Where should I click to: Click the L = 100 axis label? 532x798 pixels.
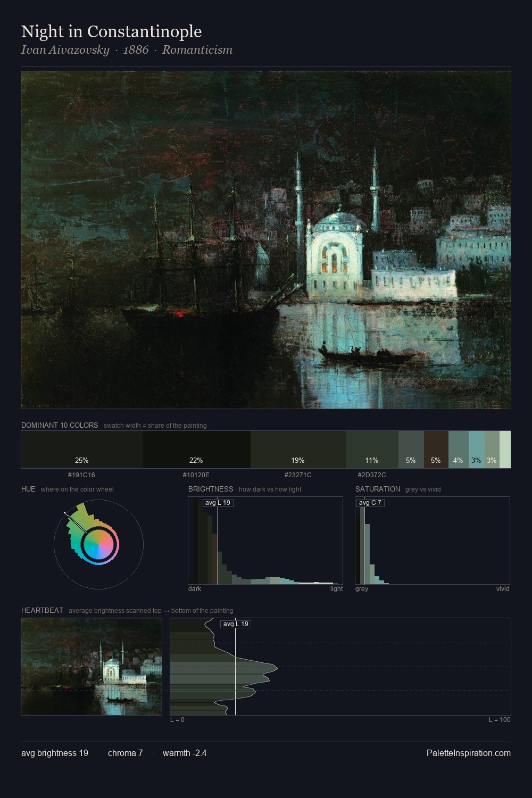click(x=500, y=720)
